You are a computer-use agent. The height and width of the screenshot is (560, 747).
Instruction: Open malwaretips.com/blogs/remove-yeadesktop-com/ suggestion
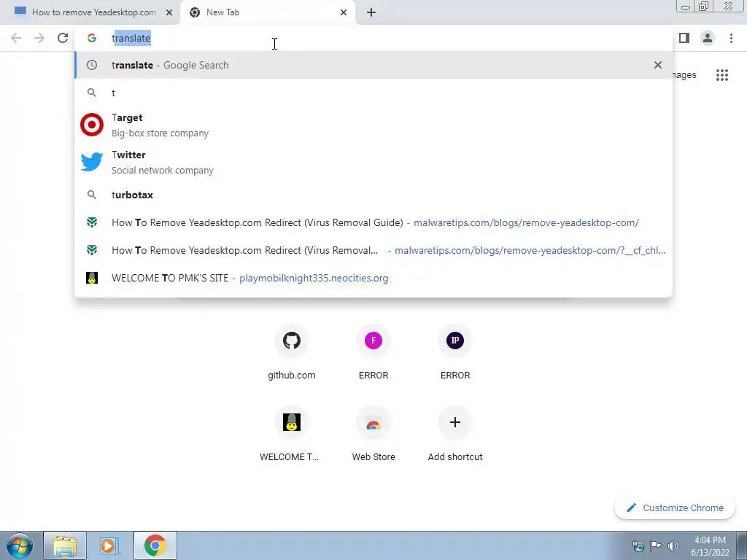373,222
